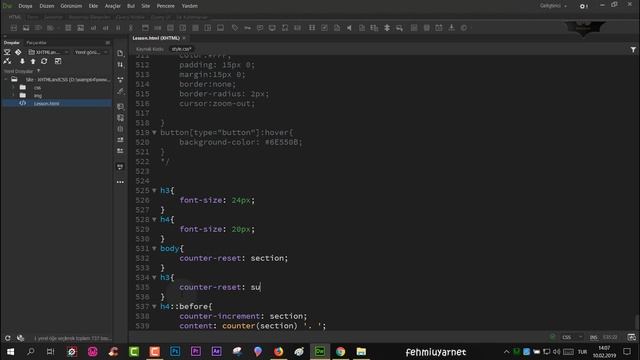Click the filter icon above the code view
The width and height of the screenshot is (640, 360).
pos(633,49)
